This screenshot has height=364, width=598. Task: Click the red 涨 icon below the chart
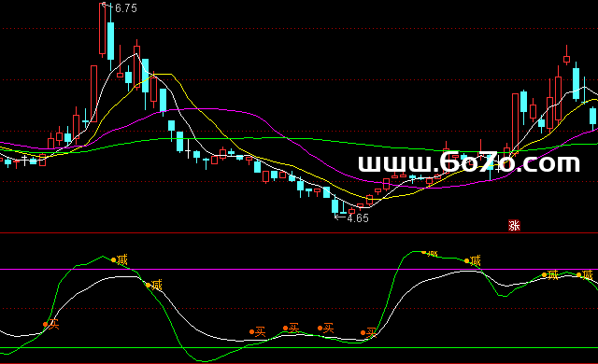pos(514,226)
